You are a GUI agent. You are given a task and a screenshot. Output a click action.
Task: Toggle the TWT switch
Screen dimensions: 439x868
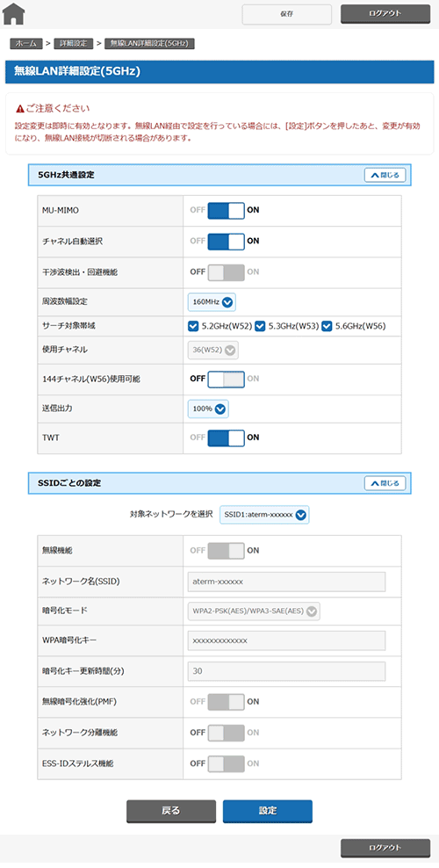(227, 438)
